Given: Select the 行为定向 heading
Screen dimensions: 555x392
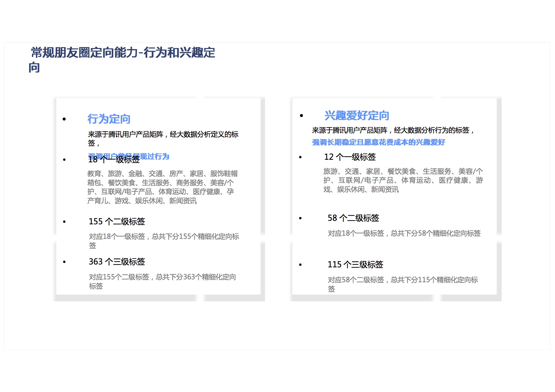Looking at the screenshot, I should pyautogui.click(x=109, y=119).
